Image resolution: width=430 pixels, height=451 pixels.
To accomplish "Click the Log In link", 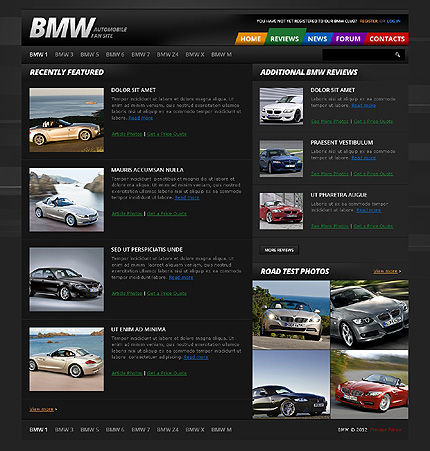I will [x=394, y=21].
